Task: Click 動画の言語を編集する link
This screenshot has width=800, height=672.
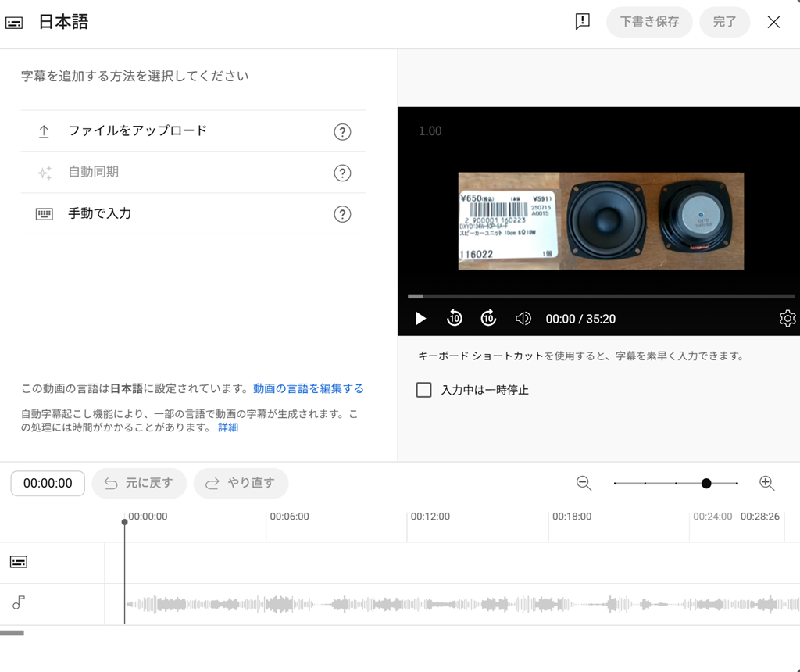Action: click(x=308, y=388)
